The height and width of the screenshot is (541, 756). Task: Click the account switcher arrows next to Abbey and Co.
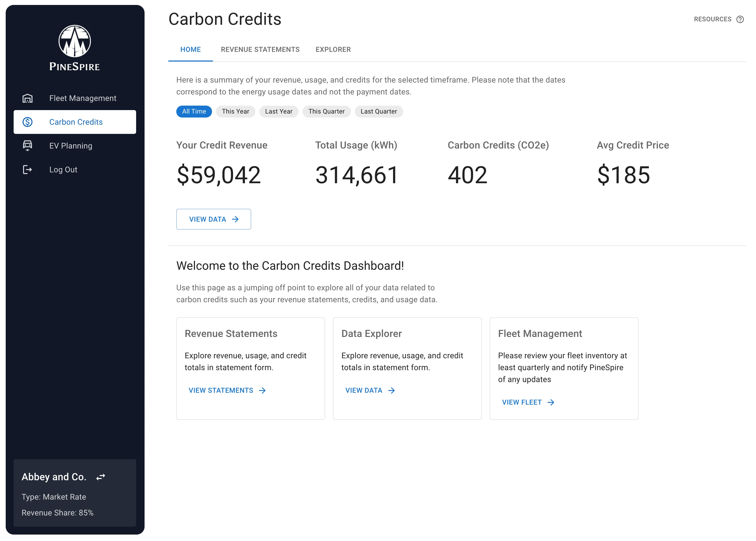(101, 477)
